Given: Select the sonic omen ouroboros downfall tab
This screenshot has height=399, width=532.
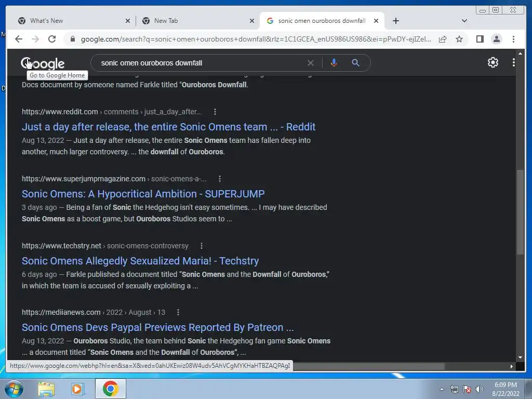Looking at the screenshot, I should pos(322,21).
